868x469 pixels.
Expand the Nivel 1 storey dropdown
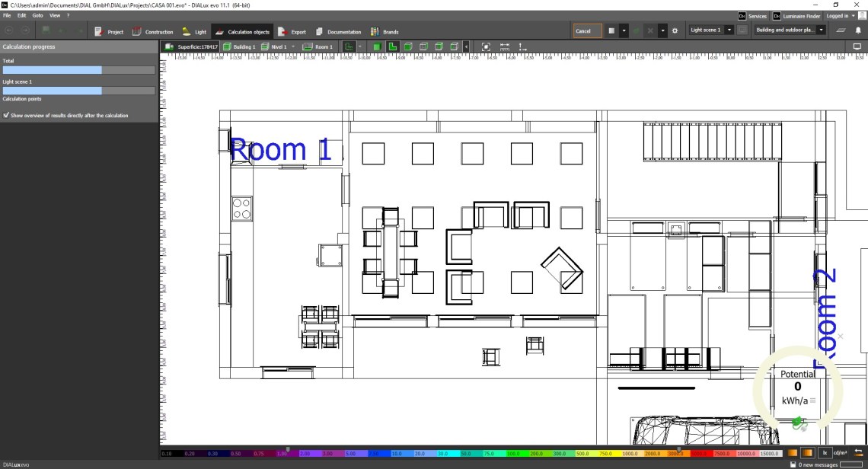292,46
